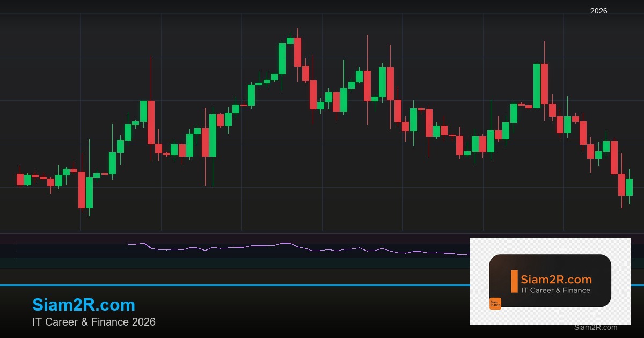644x338 pixels.
Task: Switch to the 2026 timeframe label
Action: click(x=598, y=10)
